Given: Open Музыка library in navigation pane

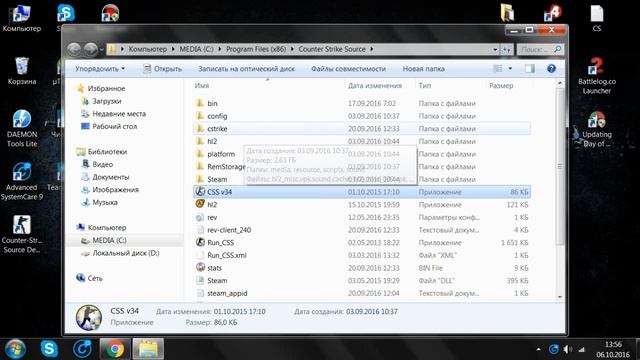Looking at the screenshot, I should (105, 202).
